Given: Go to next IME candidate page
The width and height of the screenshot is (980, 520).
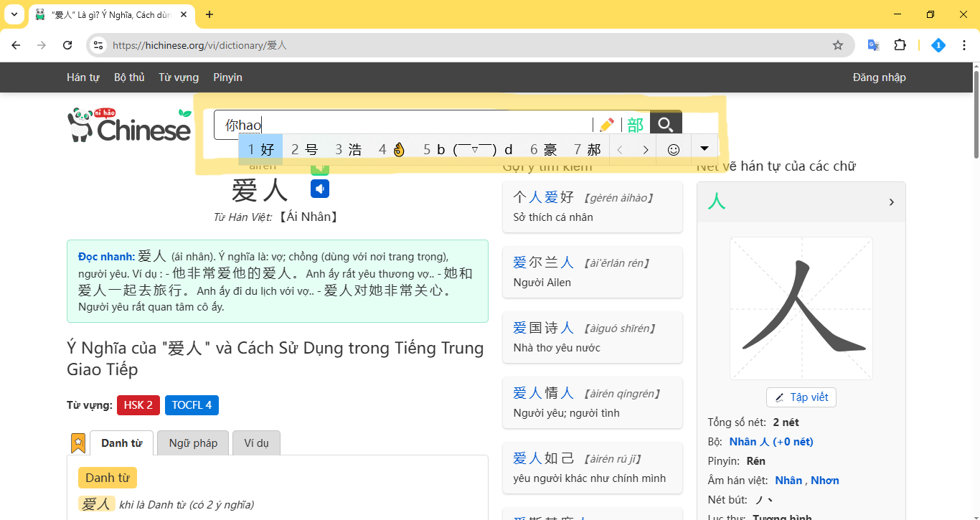Looking at the screenshot, I should pos(646,149).
